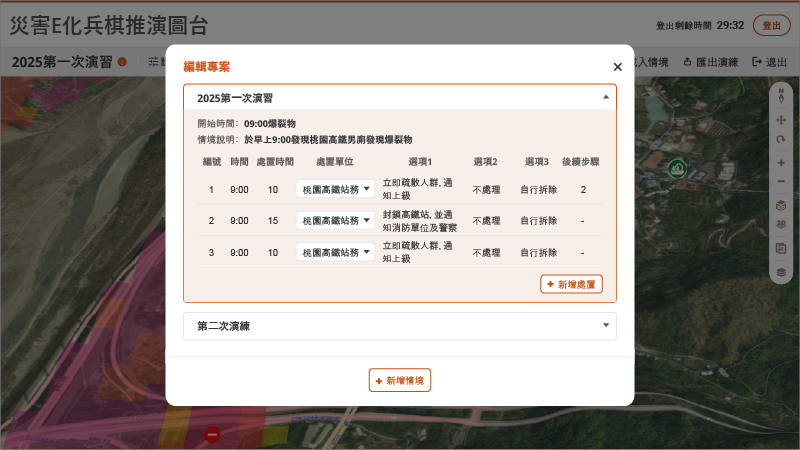Click the red no-entry marker on map
Screen dimensions: 800x450
point(212,435)
